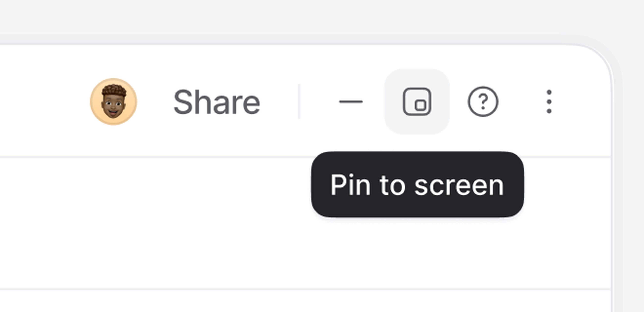Select the circled question mark help icon
Image resolution: width=644 pixels, height=312 pixels.
pos(483,102)
